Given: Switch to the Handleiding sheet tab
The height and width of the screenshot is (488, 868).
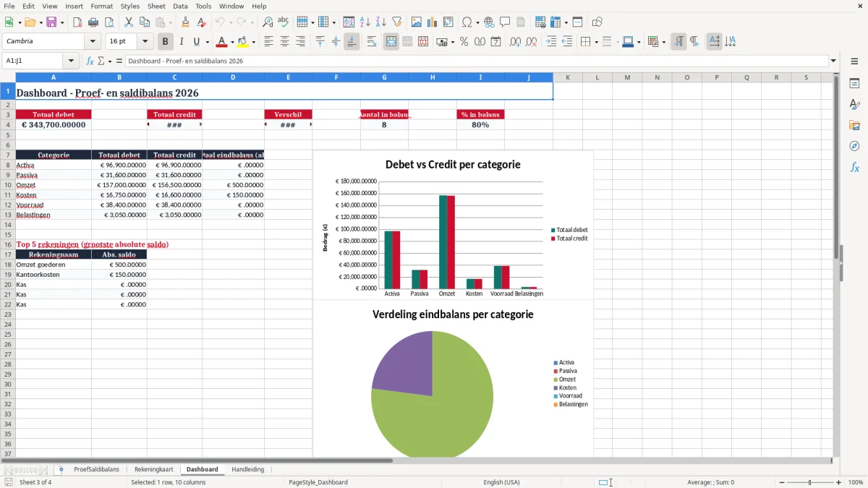Looking at the screenshot, I should 247,469.
